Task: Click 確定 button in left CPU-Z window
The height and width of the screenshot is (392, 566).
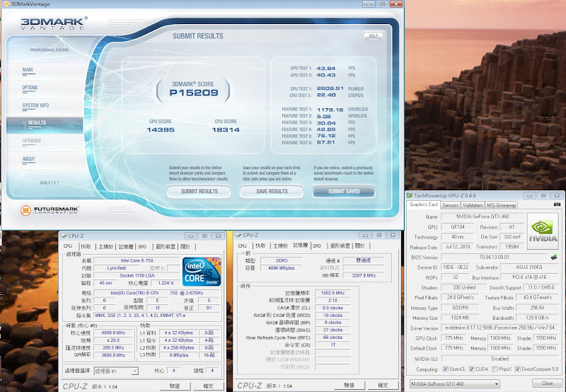Action: (208, 386)
